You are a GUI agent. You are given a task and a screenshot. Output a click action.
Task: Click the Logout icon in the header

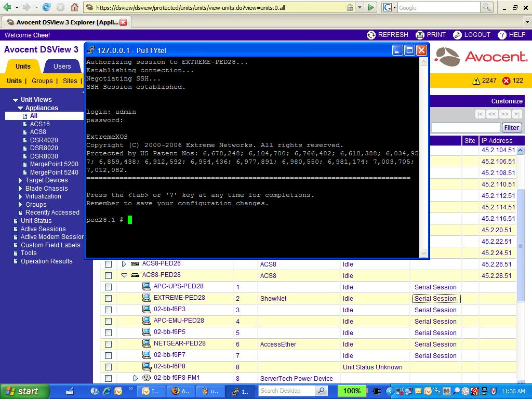click(457, 35)
